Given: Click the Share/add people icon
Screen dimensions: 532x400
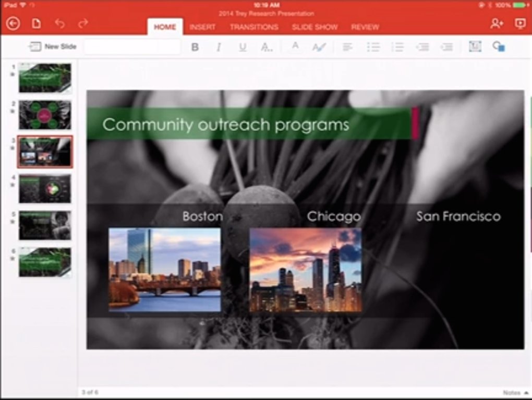Looking at the screenshot, I should click(497, 23).
